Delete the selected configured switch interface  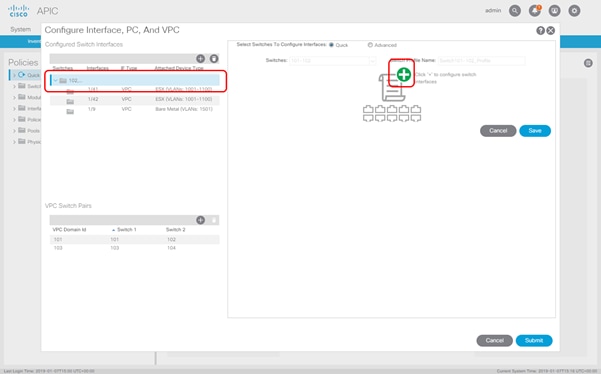pyautogui.click(x=214, y=58)
